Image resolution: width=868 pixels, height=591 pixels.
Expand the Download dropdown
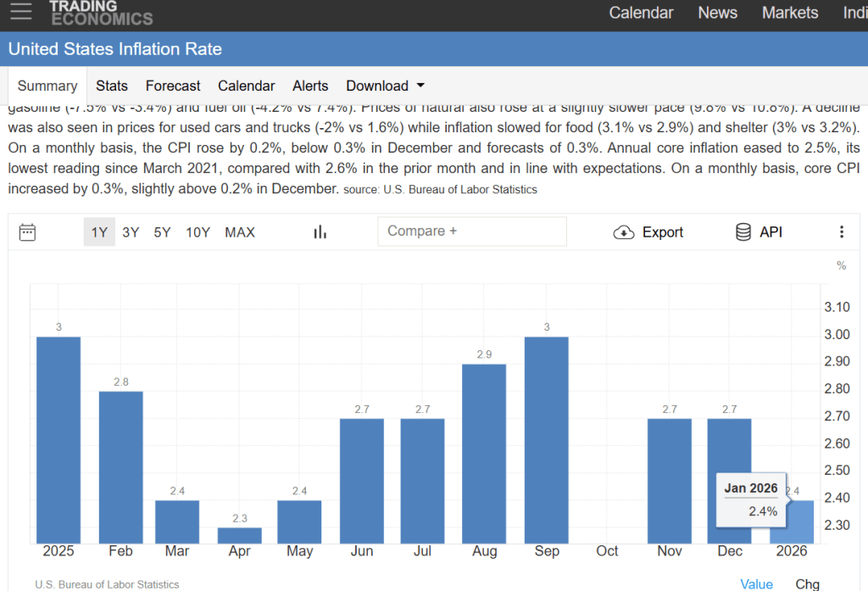pos(385,86)
